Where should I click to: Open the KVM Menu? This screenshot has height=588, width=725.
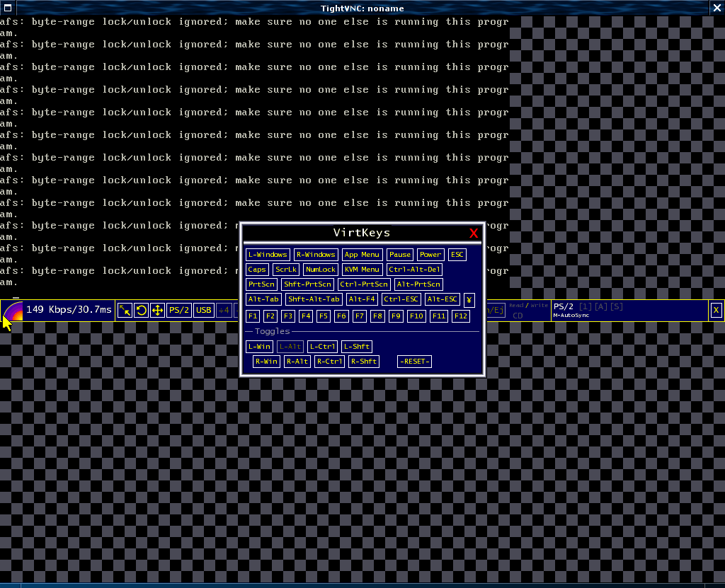361,270
